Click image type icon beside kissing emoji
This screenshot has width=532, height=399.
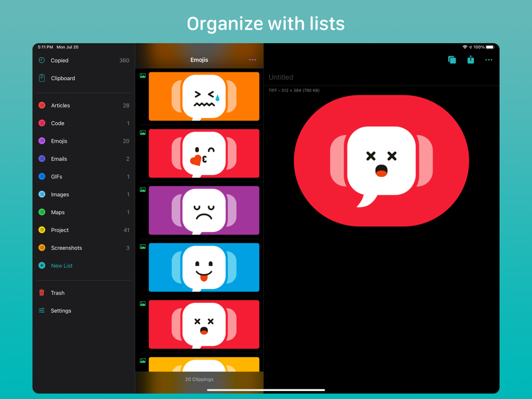pos(143,132)
